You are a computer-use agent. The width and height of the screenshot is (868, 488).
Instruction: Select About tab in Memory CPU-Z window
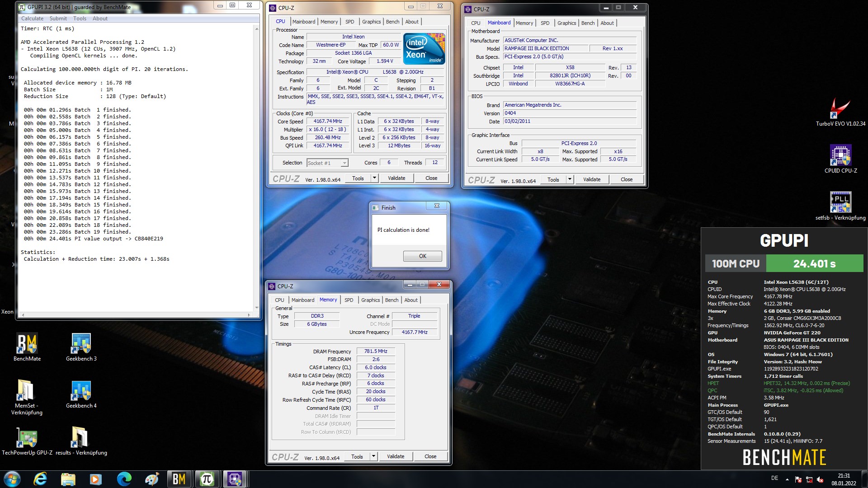(x=411, y=300)
